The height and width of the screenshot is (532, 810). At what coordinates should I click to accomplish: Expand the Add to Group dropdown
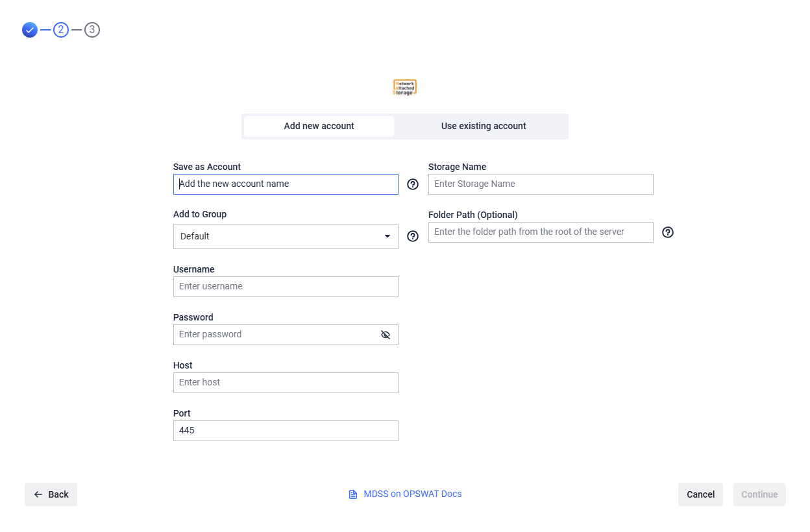286,236
